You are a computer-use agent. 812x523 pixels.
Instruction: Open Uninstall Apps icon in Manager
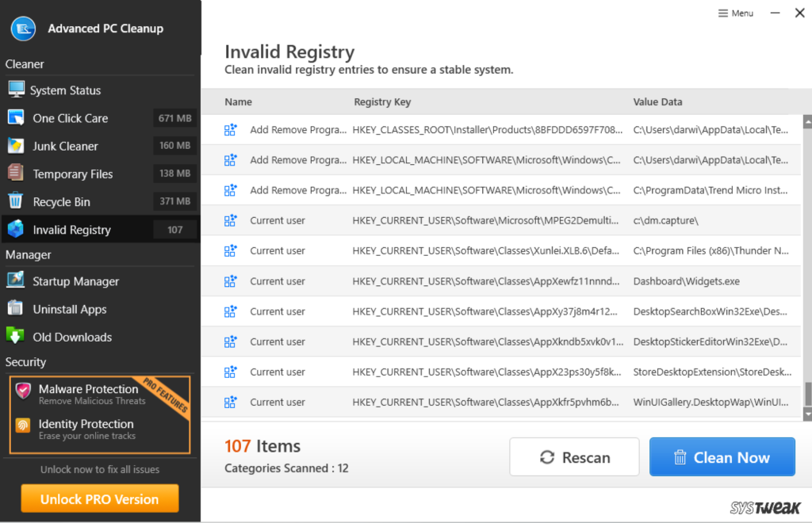16,309
